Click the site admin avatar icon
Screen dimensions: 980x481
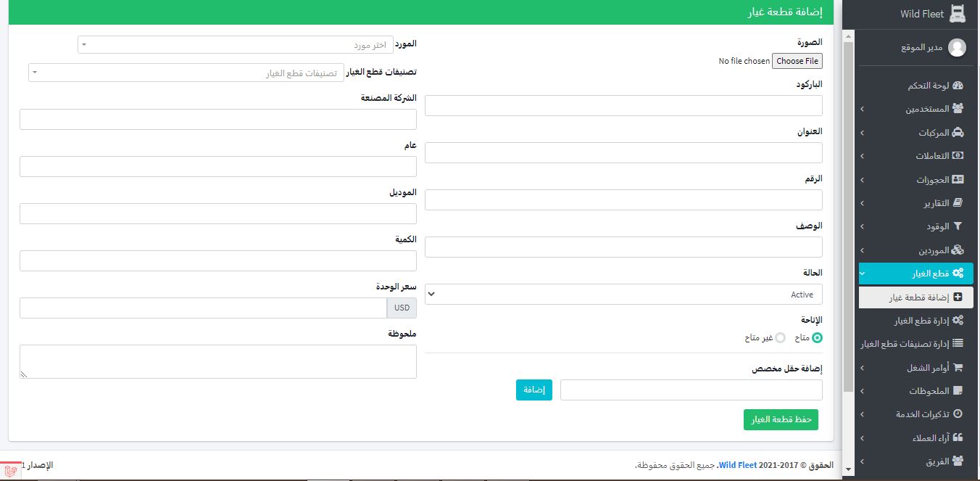(x=957, y=48)
